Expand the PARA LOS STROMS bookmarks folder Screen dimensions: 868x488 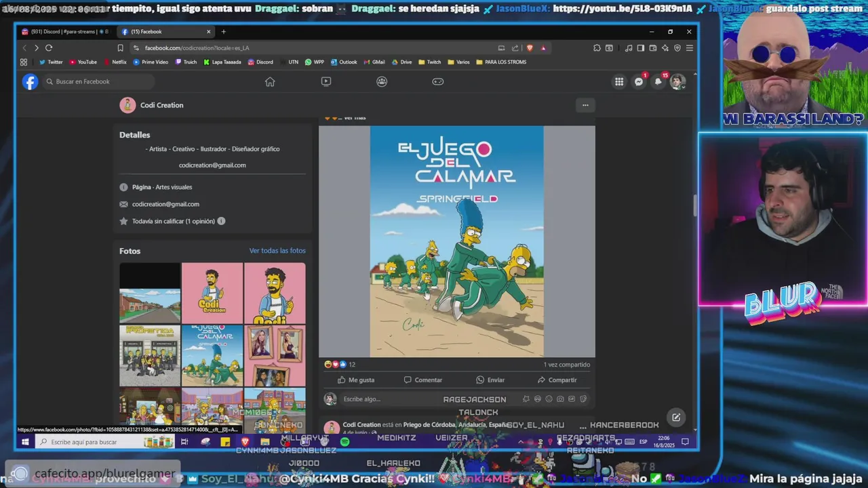point(501,62)
